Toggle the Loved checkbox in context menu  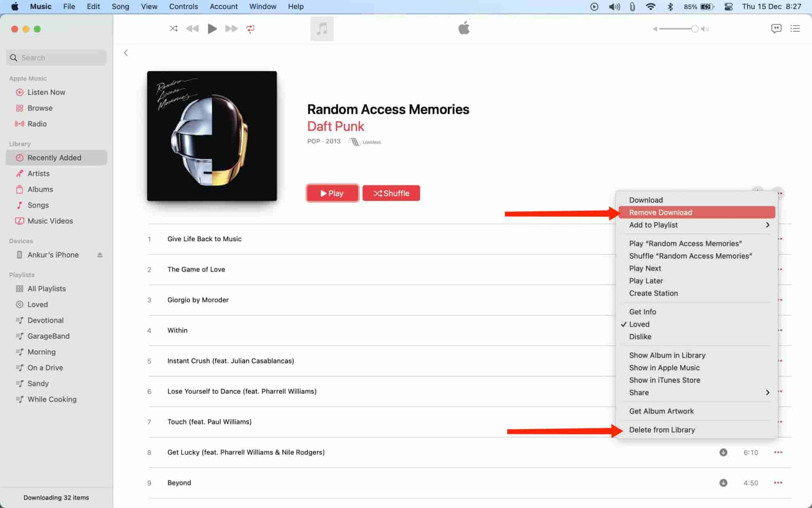639,323
